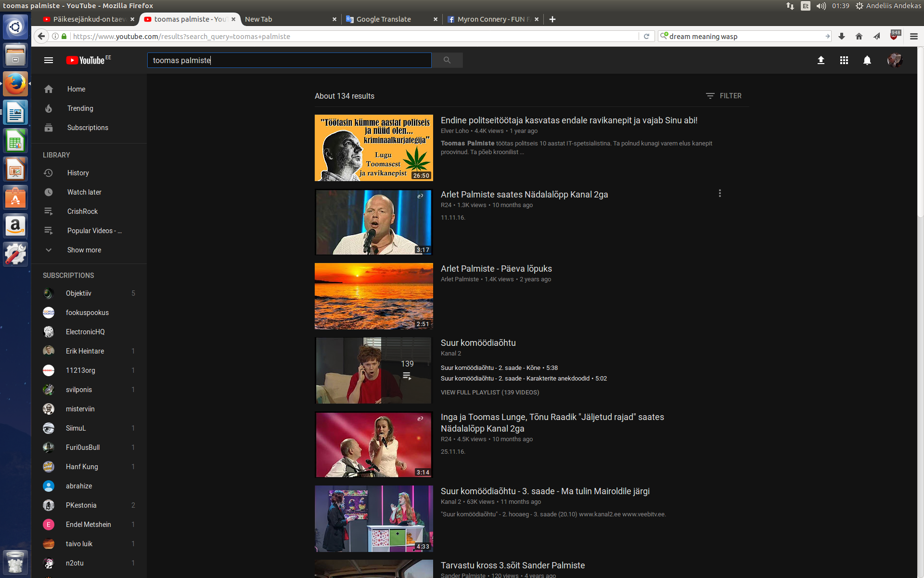Viewport: 924px width, 578px height.
Task: Open the ravikanep video thumbnail
Action: pos(374,148)
